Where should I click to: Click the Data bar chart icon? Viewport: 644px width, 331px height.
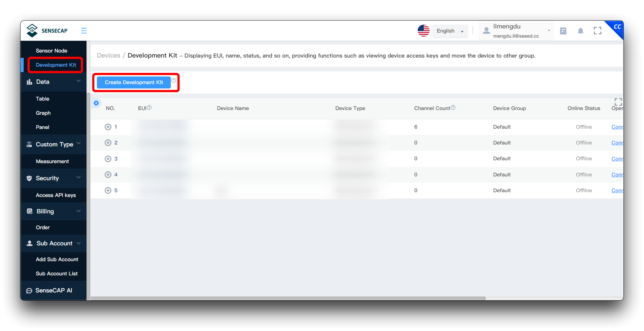point(29,82)
